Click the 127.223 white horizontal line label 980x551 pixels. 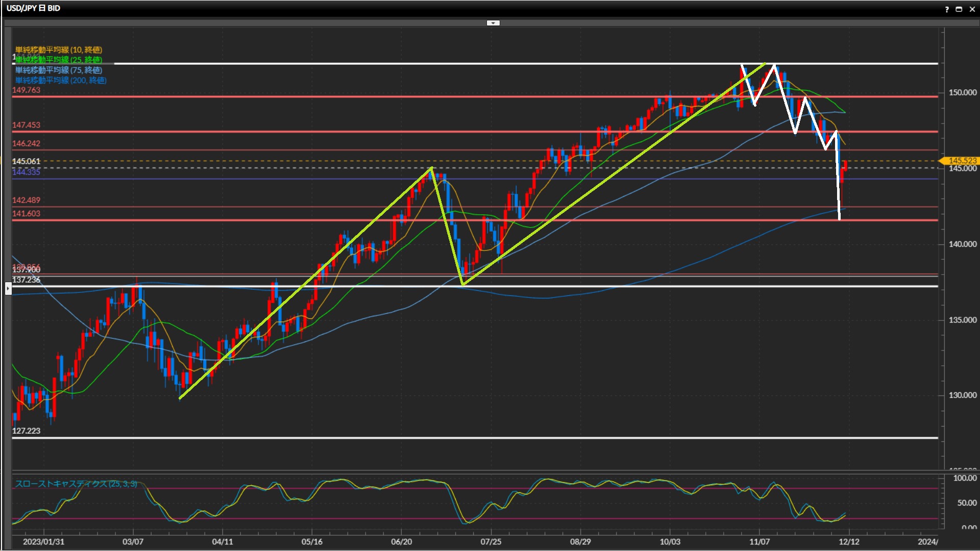pyautogui.click(x=26, y=431)
